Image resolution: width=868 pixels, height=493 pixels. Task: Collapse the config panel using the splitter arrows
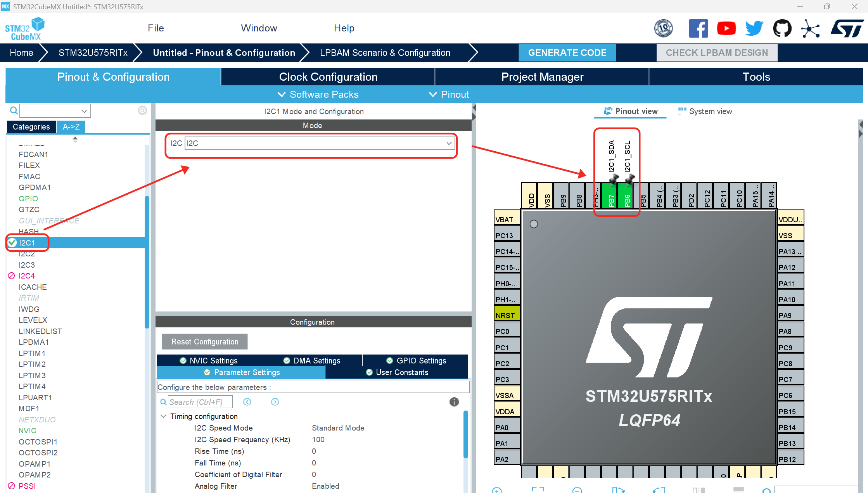coord(474,112)
